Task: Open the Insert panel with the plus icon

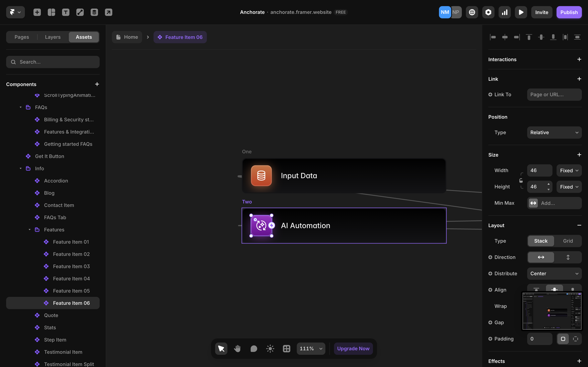Action: (37, 12)
